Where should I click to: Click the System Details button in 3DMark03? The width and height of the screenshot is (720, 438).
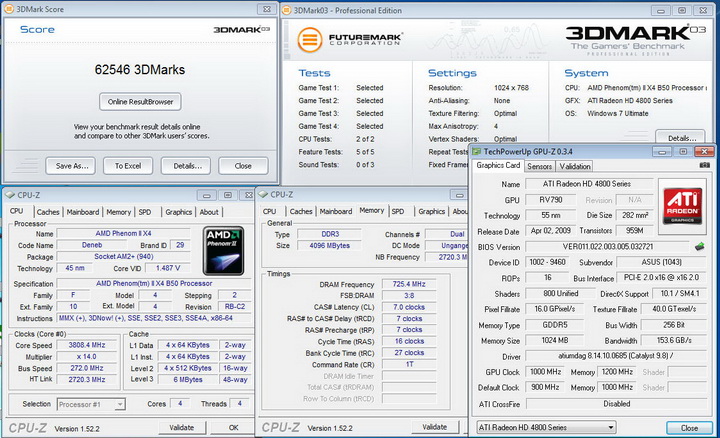coord(680,137)
